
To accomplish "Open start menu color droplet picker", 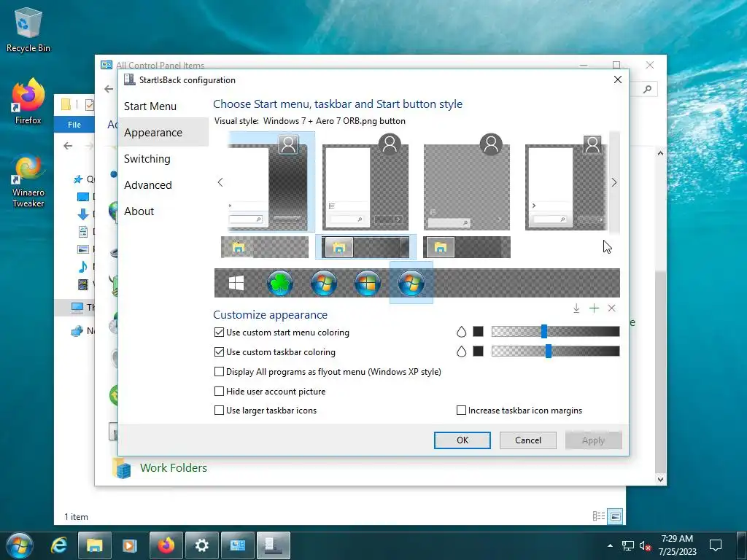I will [461, 332].
